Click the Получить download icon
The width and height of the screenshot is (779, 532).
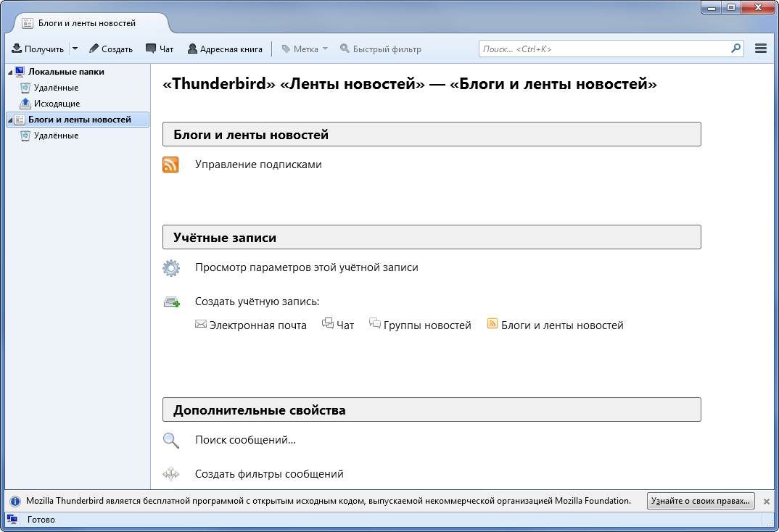pos(17,48)
